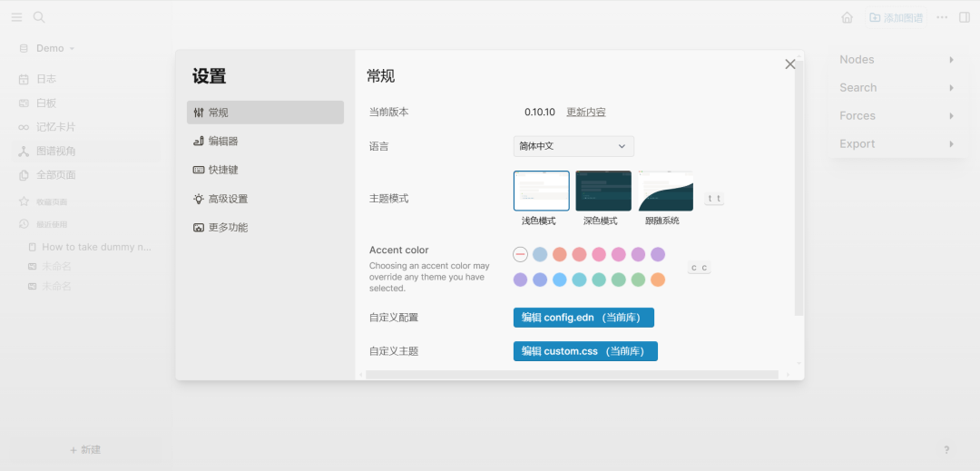Click the help question mark button
The image size is (980, 471).
(946, 450)
